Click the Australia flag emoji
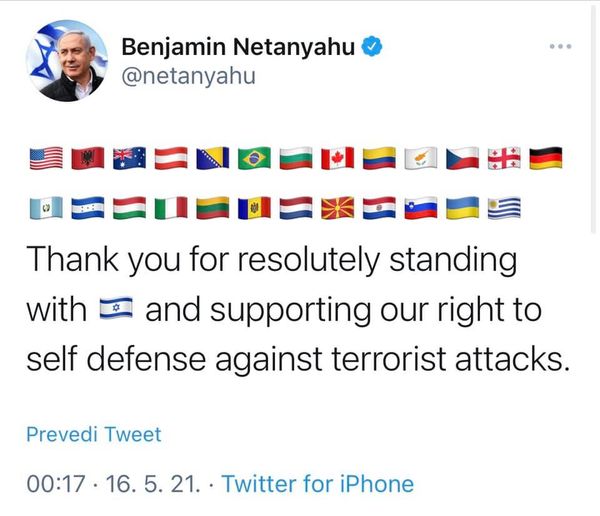 (129, 158)
